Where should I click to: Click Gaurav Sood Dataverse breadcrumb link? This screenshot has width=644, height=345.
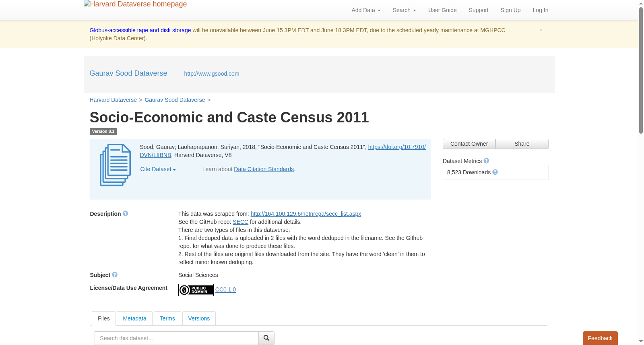click(175, 100)
